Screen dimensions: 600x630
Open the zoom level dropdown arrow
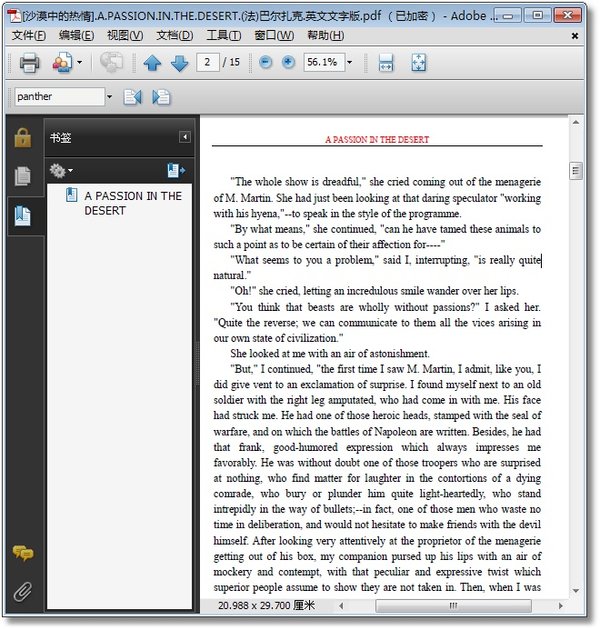350,62
